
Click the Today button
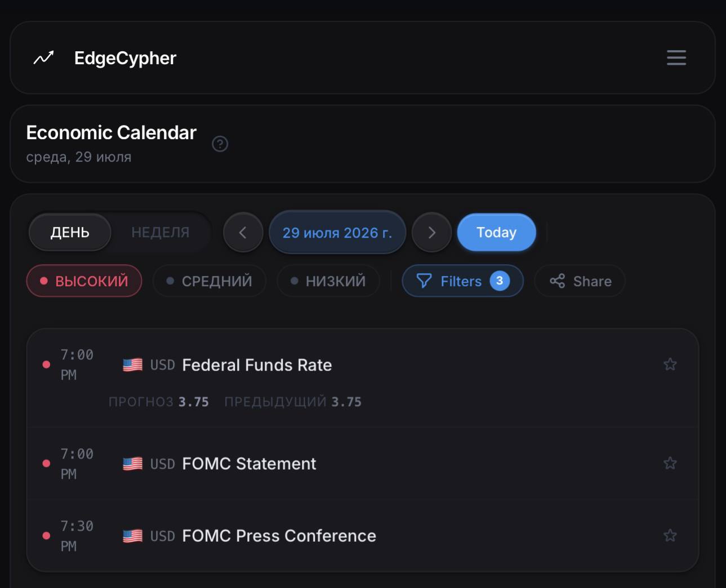click(x=496, y=232)
